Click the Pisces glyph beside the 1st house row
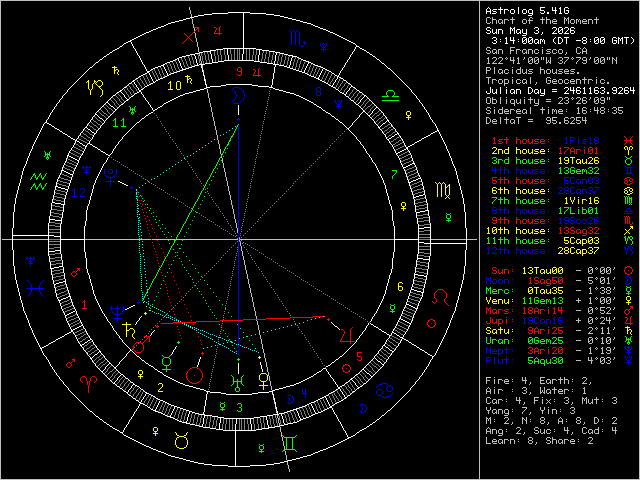The width and height of the screenshot is (640, 480). pyautogui.click(x=629, y=141)
